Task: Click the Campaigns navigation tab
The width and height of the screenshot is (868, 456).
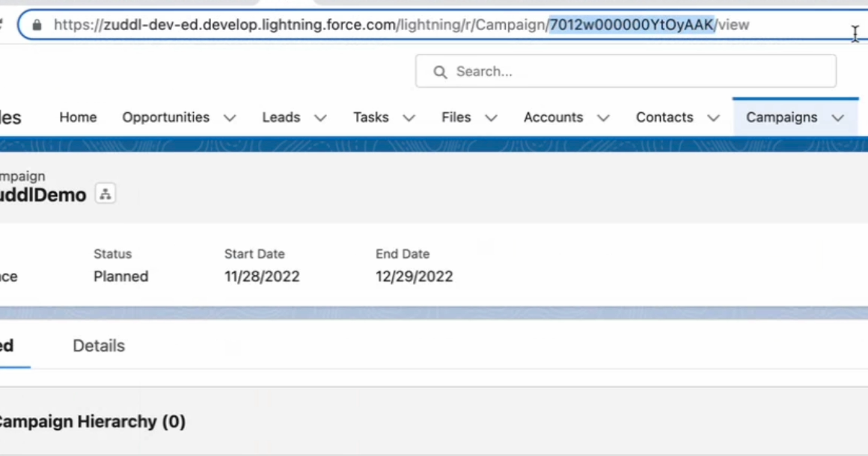Action: point(781,117)
